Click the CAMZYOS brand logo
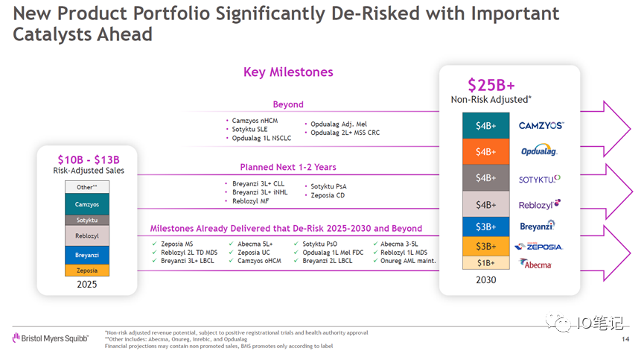Image resolution: width=644 pixels, height=351 pixels. pyautogui.click(x=541, y=126)
